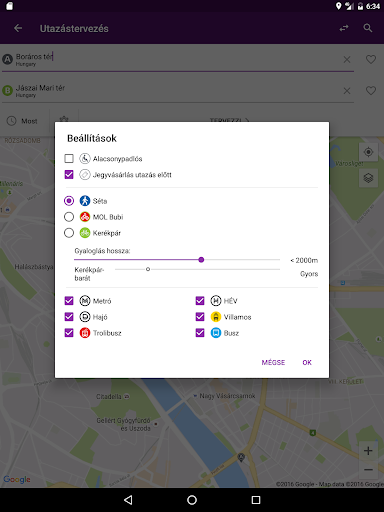384x512 pixels.
Task: Click the Citadella map label
Action: pos(109,396)
